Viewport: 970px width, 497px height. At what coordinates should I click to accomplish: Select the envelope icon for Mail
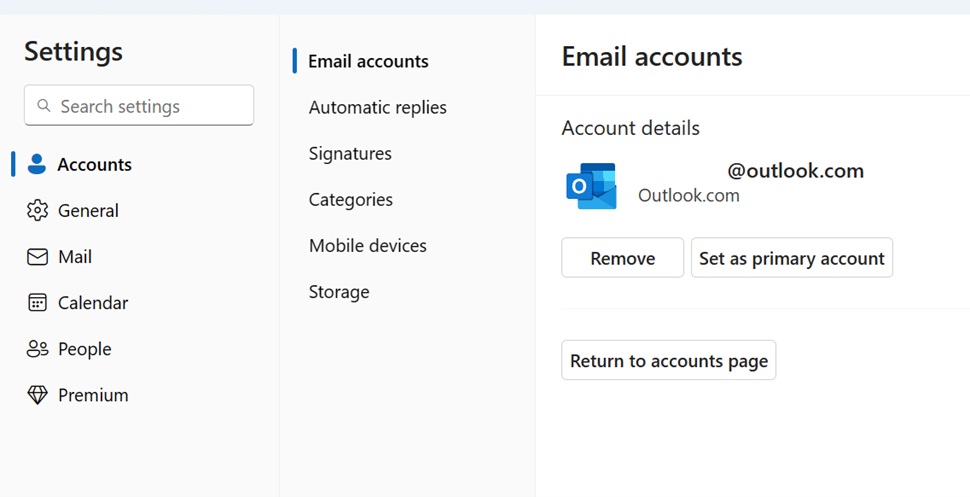[x=37, y=257]
